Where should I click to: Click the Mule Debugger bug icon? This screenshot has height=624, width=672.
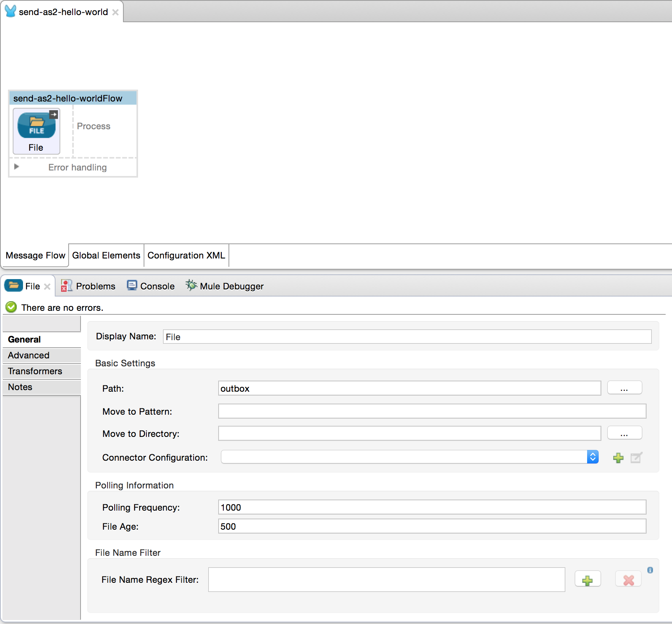click(x=191, y=285)
